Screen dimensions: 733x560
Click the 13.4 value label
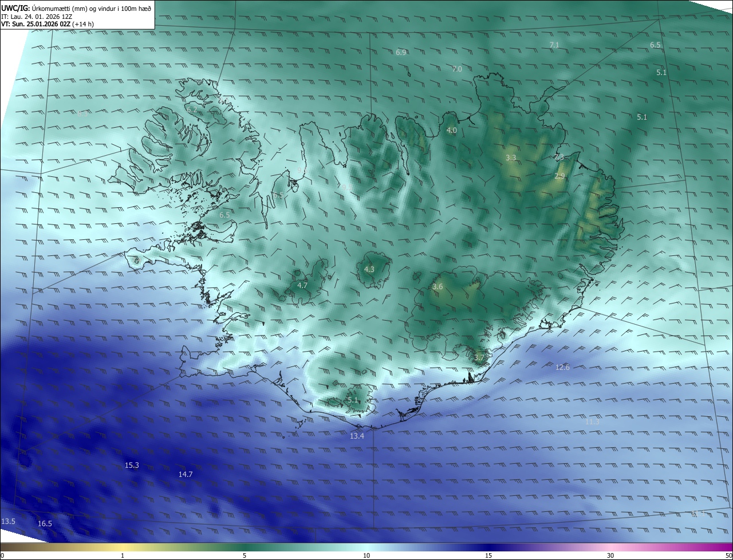point(357,436)
